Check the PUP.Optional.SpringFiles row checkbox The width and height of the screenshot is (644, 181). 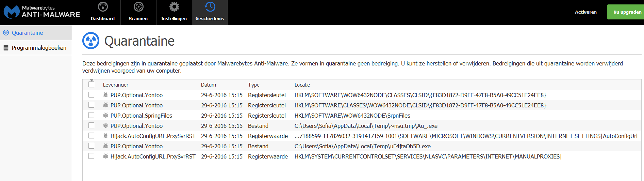[x=91, y=115]
